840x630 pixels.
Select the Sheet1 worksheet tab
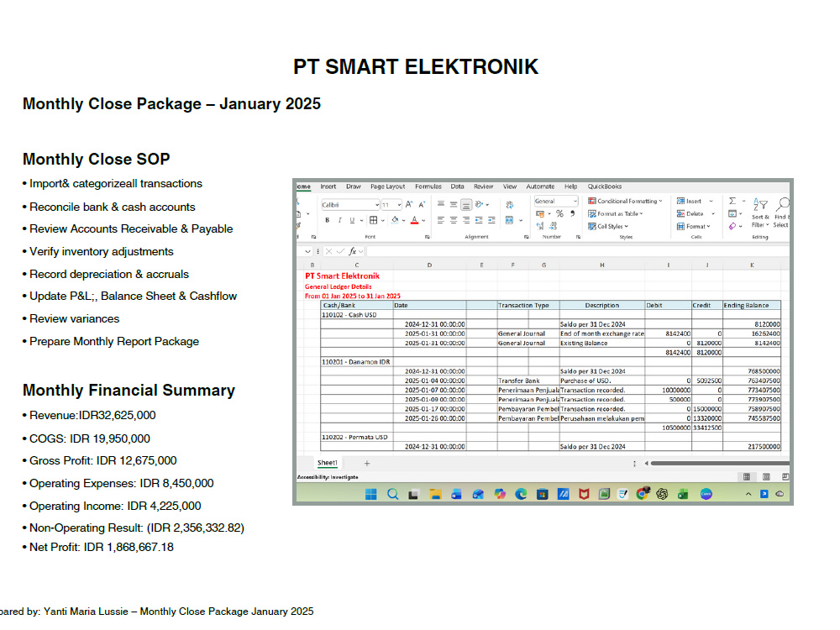[x=327, y=463]
